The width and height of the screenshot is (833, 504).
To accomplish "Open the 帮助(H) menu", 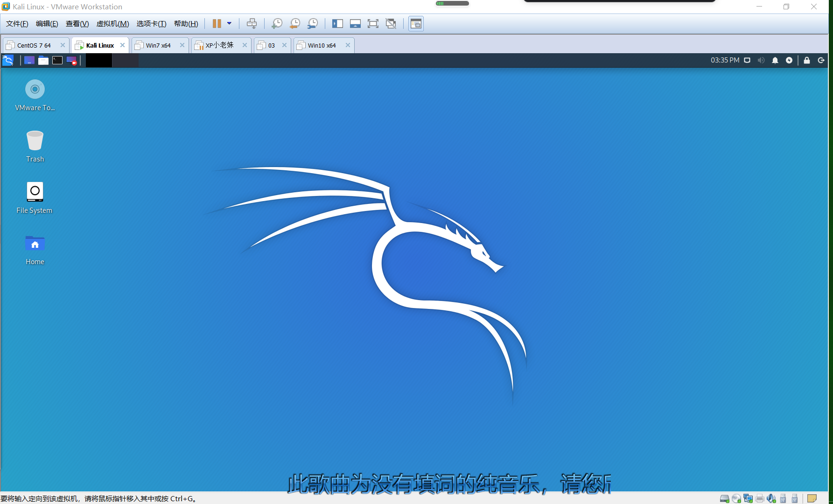I will 186,24.
